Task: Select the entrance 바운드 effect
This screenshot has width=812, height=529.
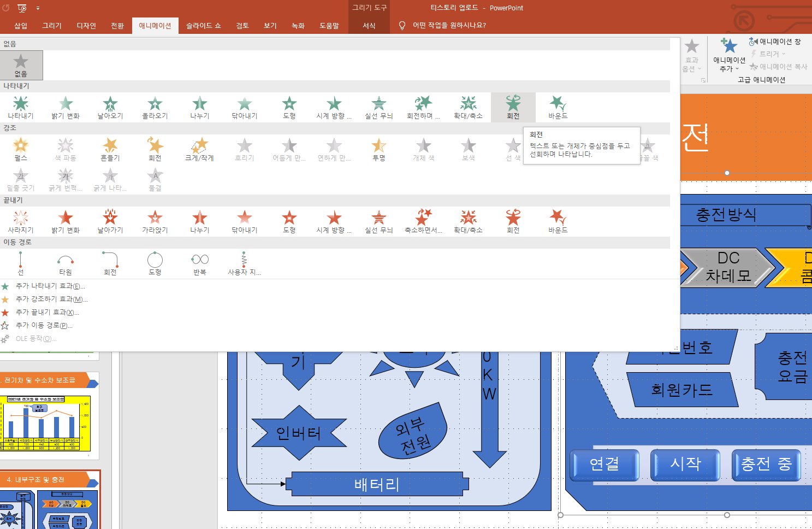Action: pos(558,107)
